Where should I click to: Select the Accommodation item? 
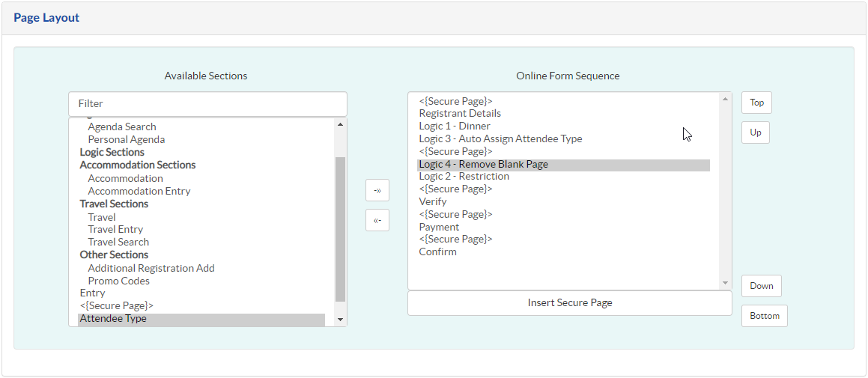click(x=125, y=178)
